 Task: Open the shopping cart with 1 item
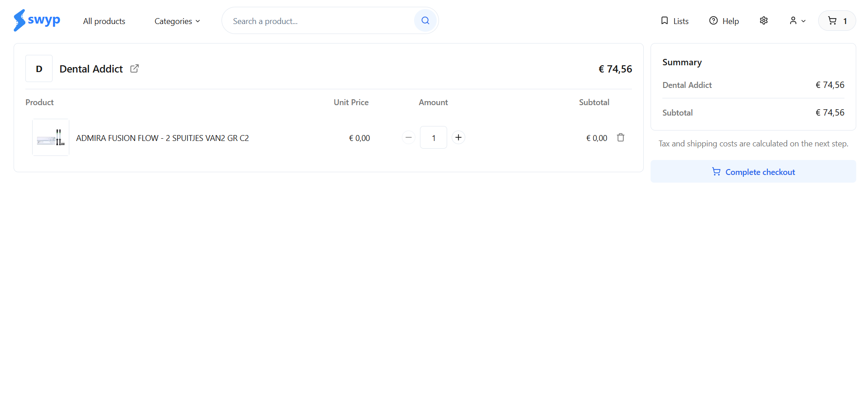coord(837,21)
